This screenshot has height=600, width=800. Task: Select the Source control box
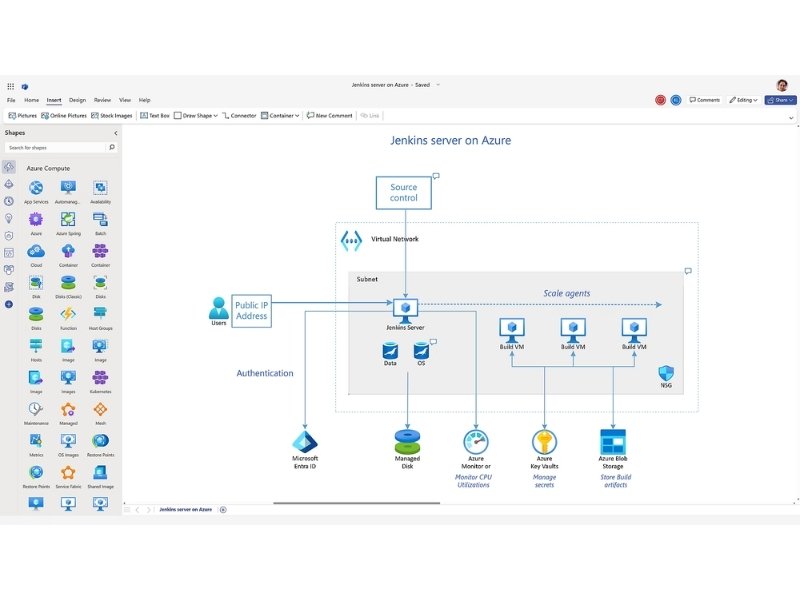404,193
